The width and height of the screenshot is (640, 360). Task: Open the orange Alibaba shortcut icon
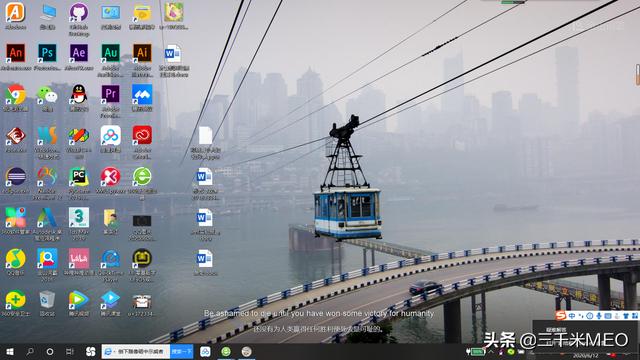pyautogui.click(x=16, y=12)
